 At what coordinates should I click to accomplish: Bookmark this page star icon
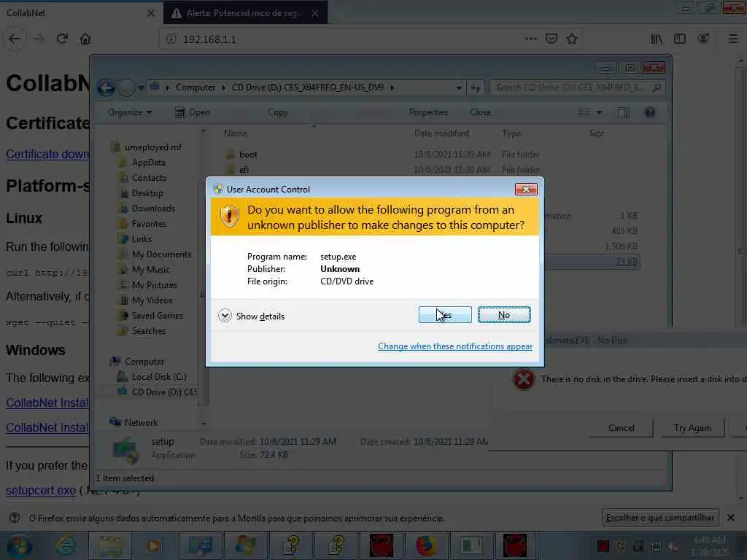click(x=572, y=39)
